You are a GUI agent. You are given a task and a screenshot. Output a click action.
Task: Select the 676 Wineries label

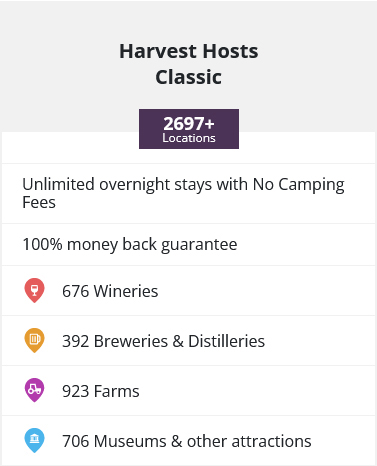pos(110,291)
